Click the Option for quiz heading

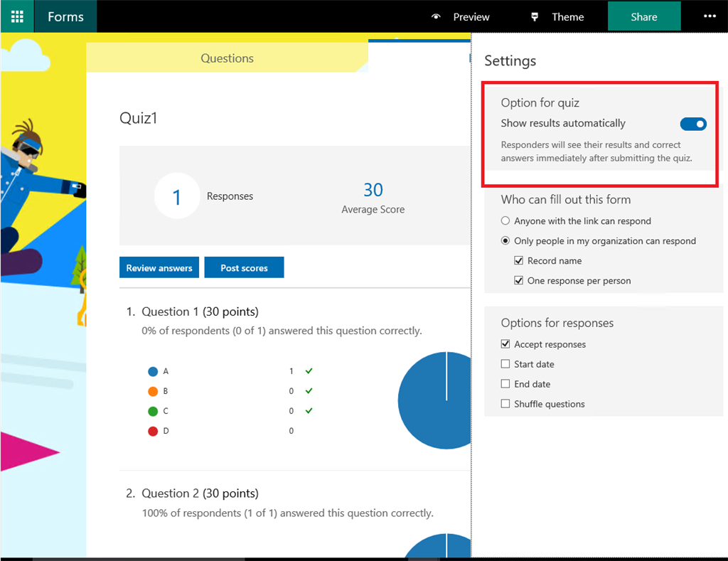point(540,102)
